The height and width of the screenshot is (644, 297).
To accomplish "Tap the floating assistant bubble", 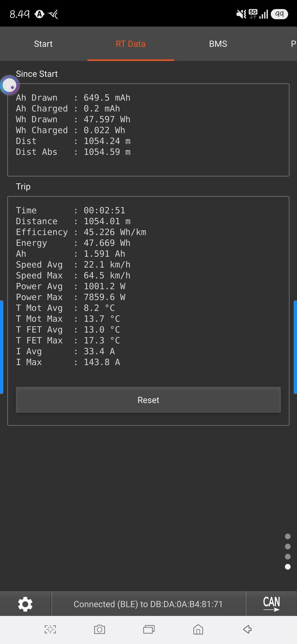I will (x=10, y=85).
